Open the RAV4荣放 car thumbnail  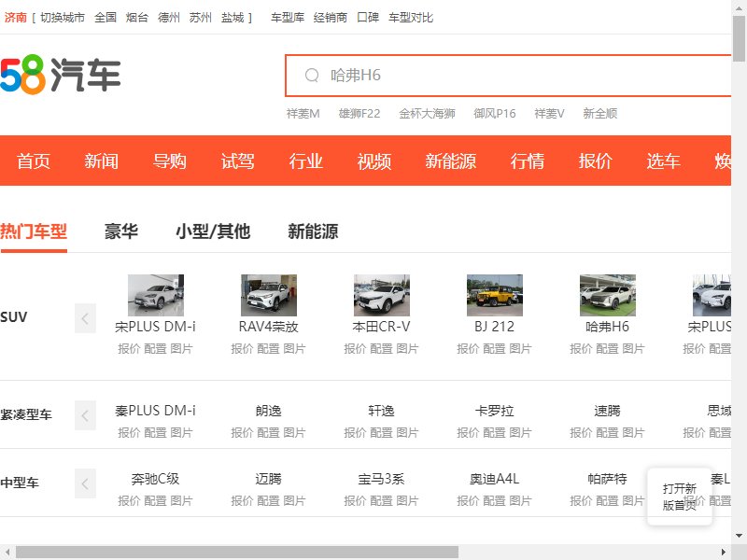[x=269, y=295]
